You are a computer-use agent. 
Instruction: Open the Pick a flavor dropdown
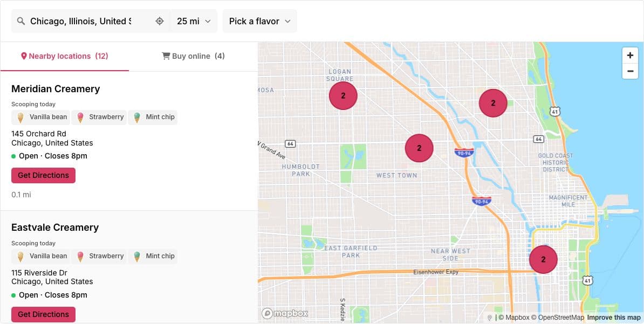(259, 22)
